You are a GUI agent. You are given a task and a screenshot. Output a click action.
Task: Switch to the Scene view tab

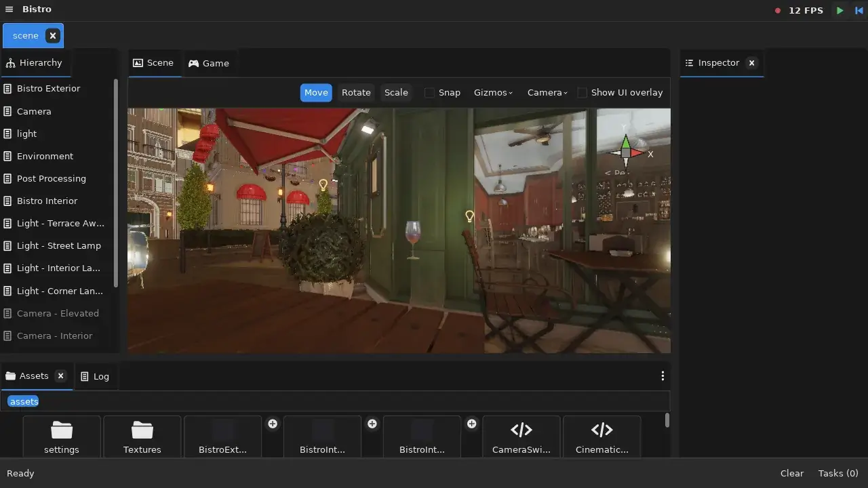tap(154, 63)
